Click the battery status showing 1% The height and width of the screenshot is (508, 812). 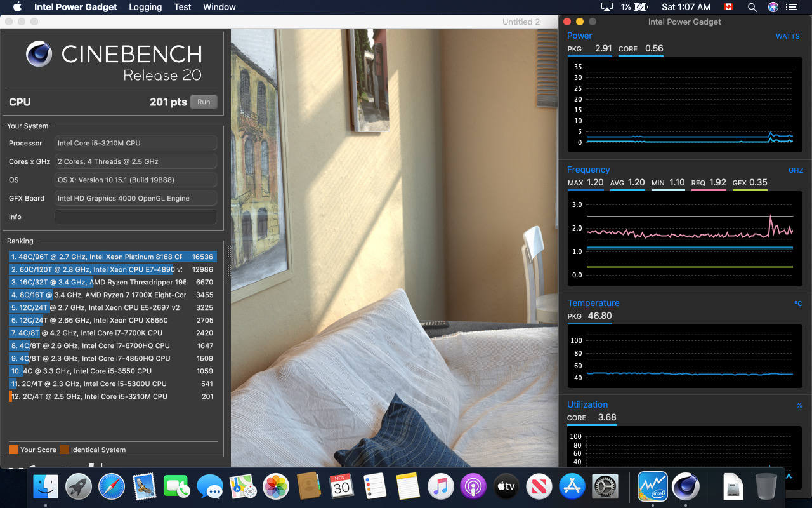(x=635, y=7)
